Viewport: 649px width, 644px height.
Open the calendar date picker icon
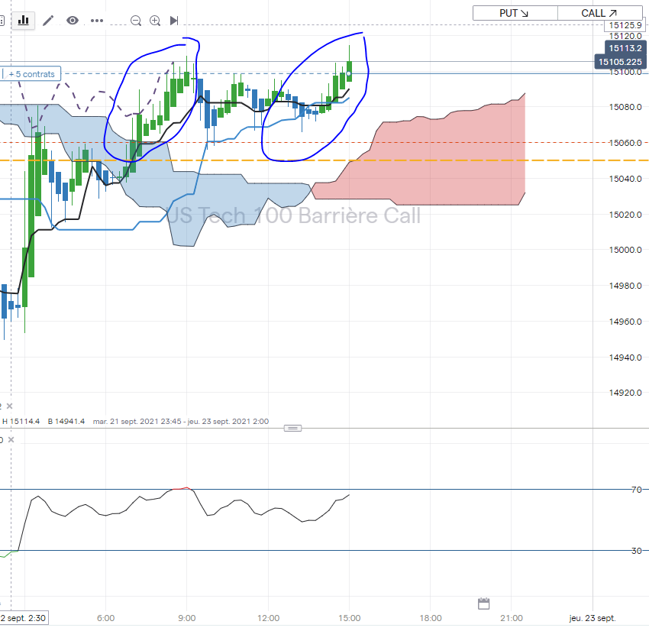click(483, 604)
